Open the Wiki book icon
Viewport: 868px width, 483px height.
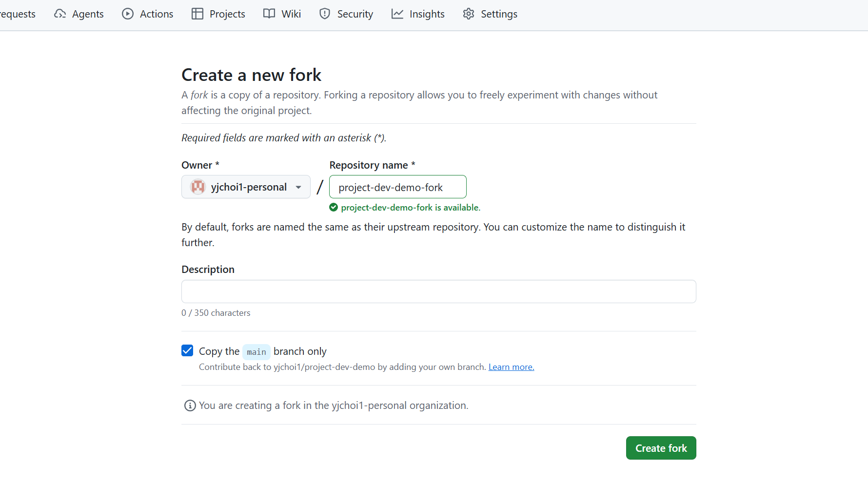[269, 14]
